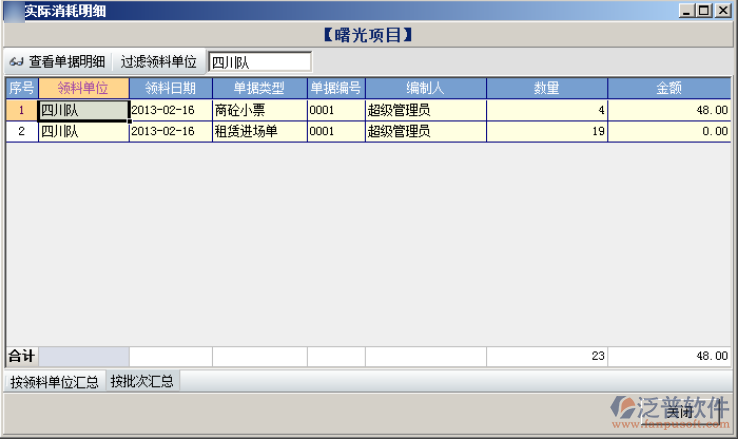Click the 编制人 column header

[x=425, y=88]
